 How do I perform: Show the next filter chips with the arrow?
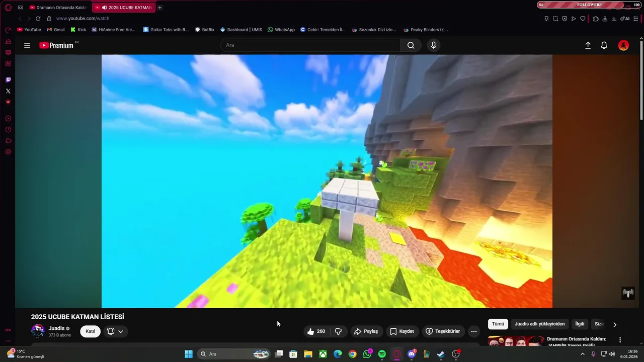tap(614, 324)
